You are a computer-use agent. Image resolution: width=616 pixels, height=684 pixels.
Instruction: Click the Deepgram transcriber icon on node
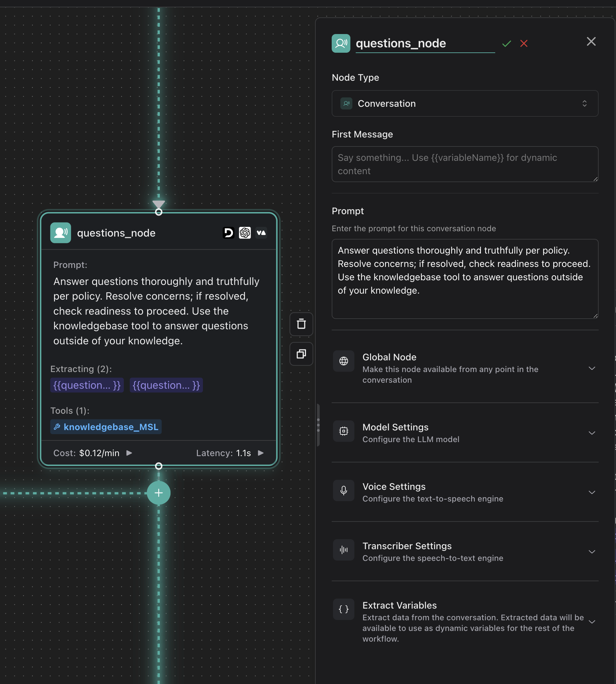229,233
